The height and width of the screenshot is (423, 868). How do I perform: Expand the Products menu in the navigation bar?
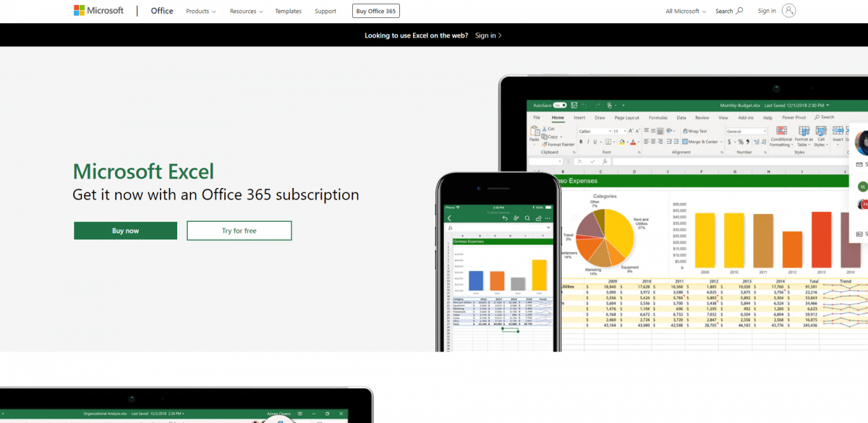200,11
